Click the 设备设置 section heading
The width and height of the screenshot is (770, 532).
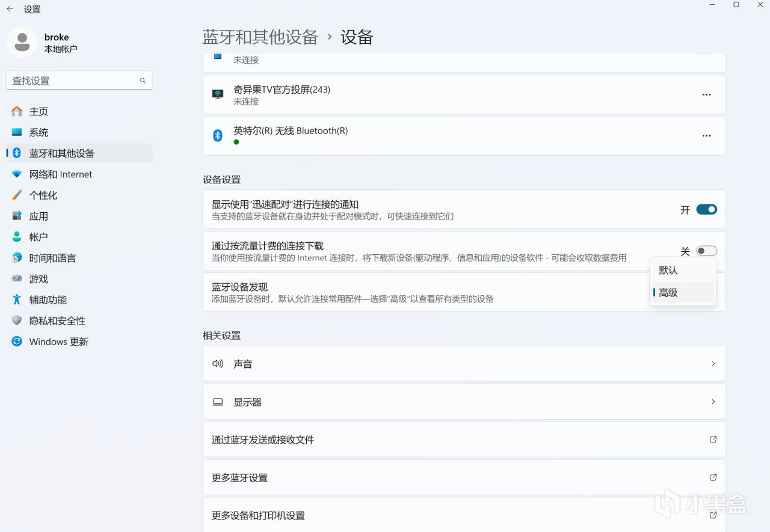click(x=221, y=179)
